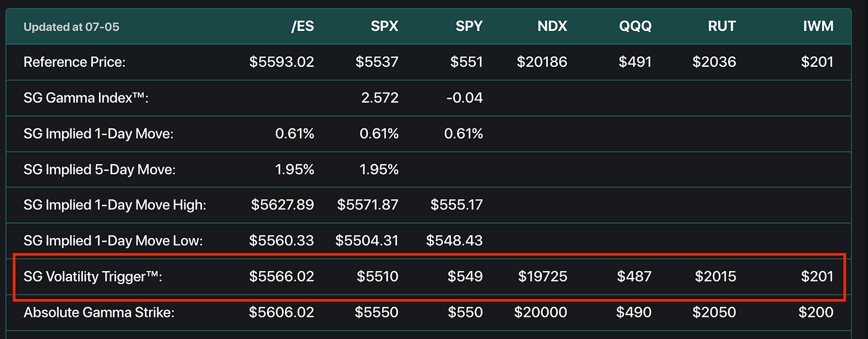Select the RUT reference price $2036

tap(714, 62)
